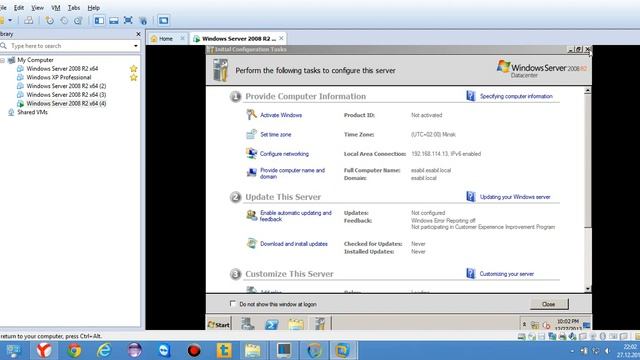Select Windows Server 2008 R2 x64 (4) VM

pyautogui.click(x=66, y=104)
